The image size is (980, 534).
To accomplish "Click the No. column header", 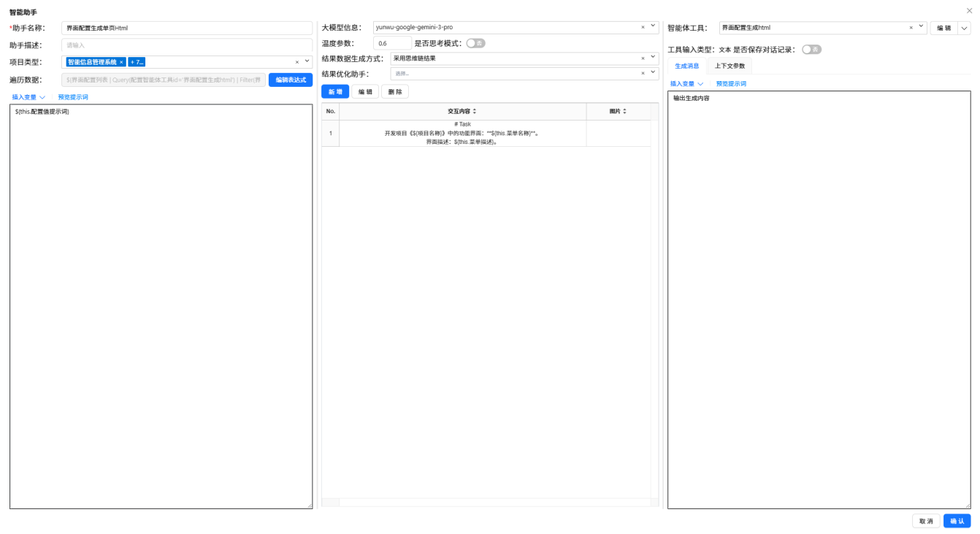I will click(330, 111).
